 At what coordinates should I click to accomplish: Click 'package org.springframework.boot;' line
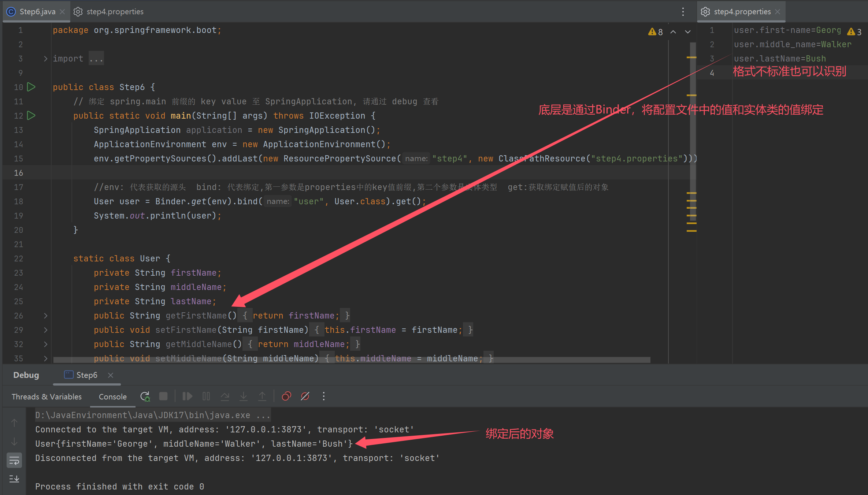click(x=137, y=30)
